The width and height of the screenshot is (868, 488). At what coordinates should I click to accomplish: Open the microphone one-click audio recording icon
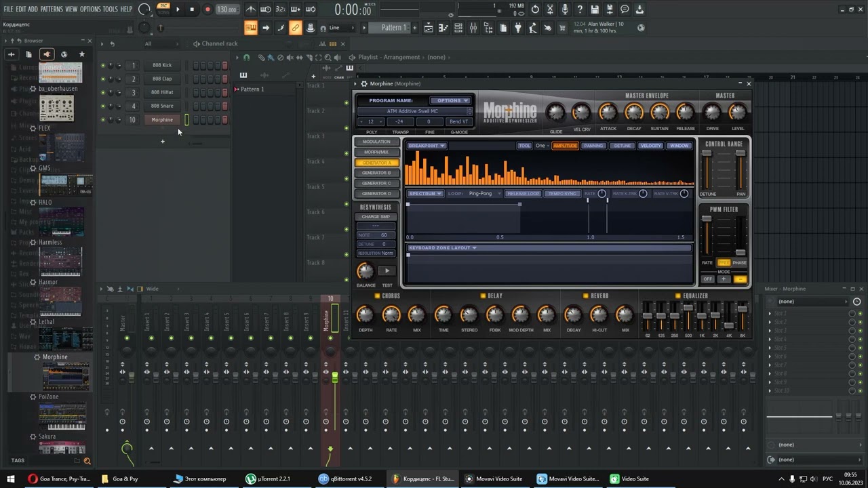(565, 9)
